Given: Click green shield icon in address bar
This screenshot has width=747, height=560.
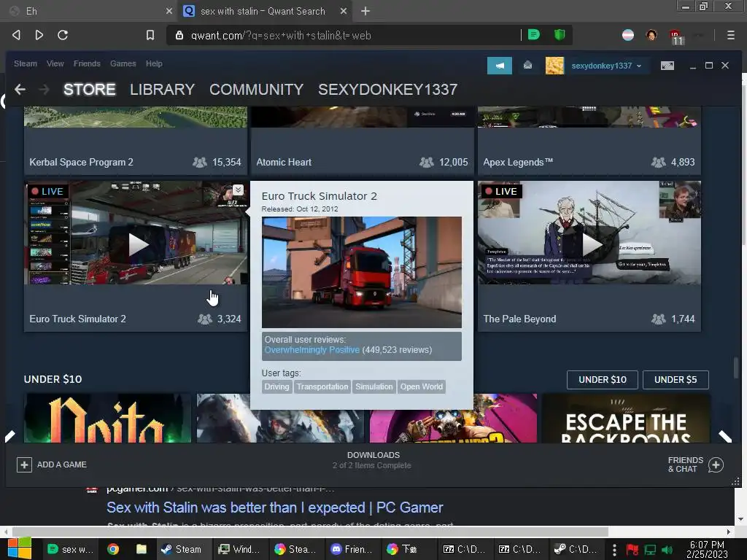Looking at the screenshot, I should tap(560, 34).
